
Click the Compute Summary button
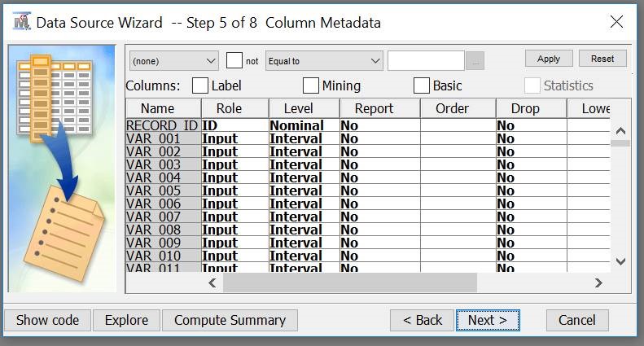pos(230,320)
